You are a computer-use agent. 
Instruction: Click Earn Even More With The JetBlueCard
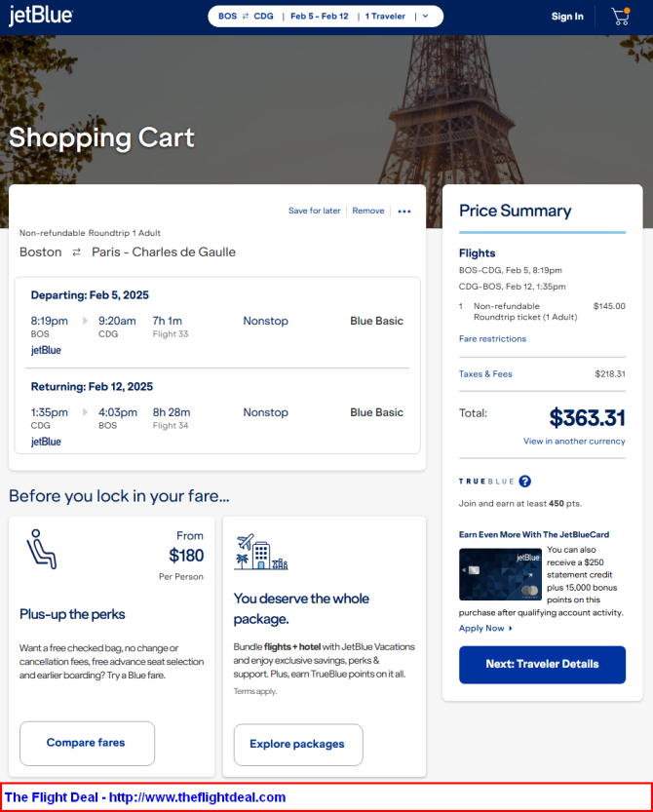click(x=534, y=534)
